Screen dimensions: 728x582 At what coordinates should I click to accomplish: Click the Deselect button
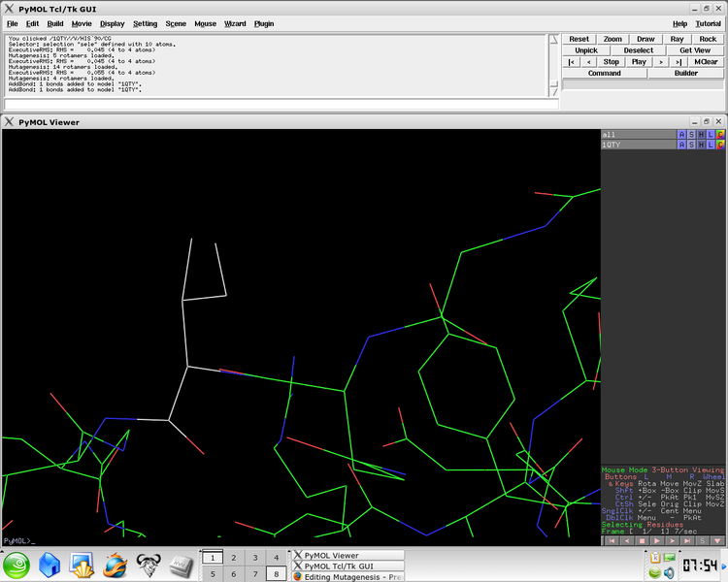[638, 50]
